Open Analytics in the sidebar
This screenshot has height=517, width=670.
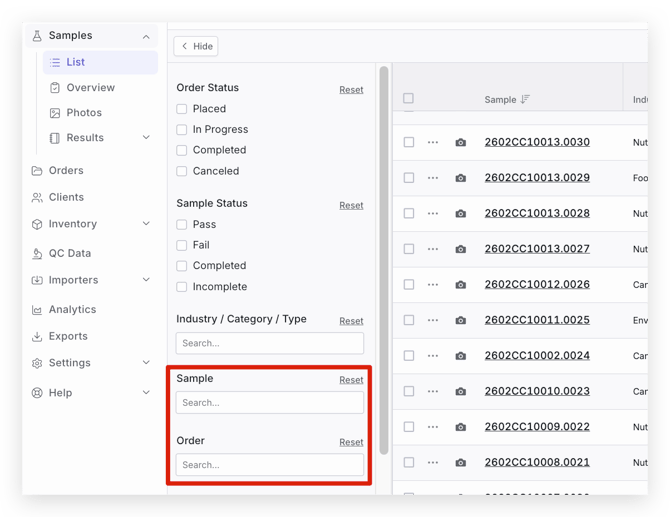pos(72,310)
